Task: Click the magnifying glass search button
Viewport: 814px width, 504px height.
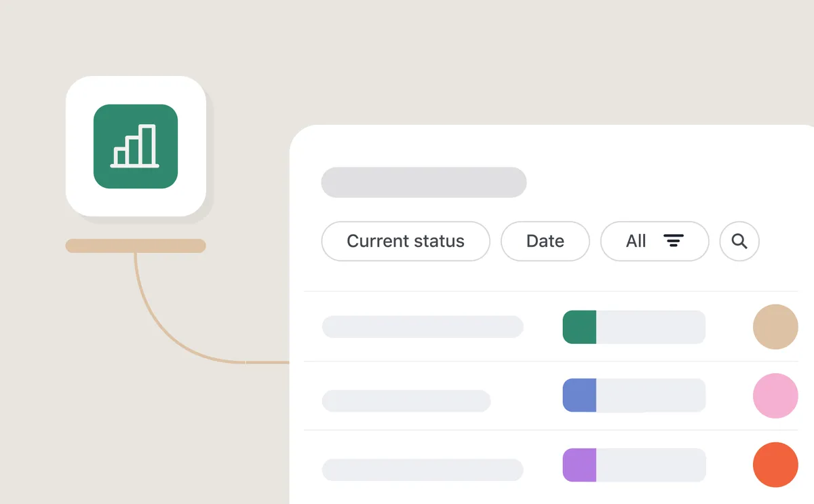Action: [x=739, y=241]
